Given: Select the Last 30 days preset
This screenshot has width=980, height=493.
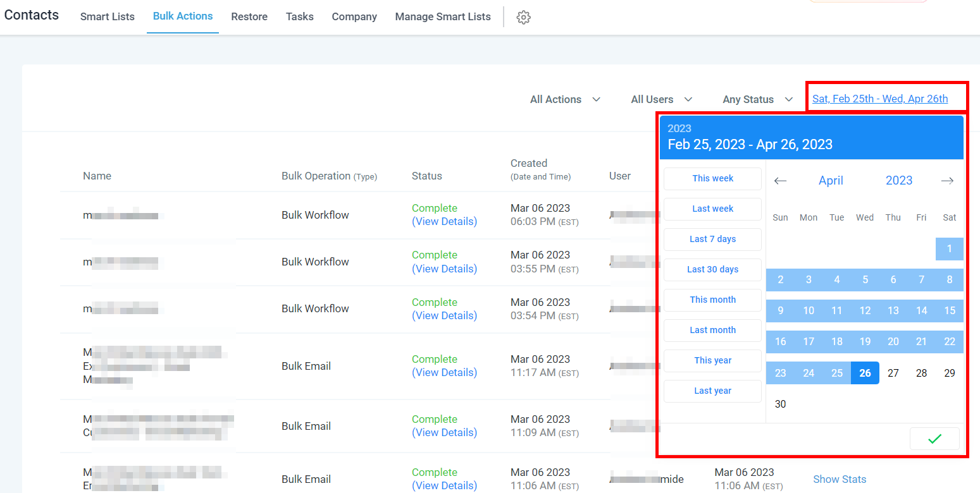Looking at the screenshot, I should click(x=712, y=269).
